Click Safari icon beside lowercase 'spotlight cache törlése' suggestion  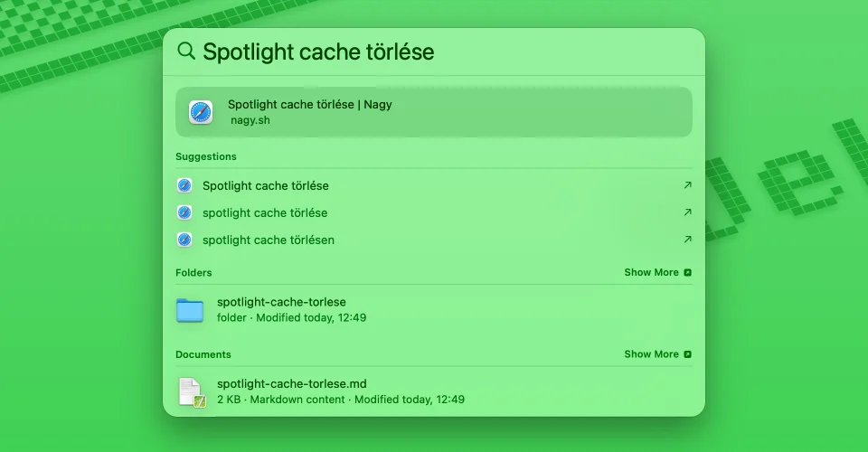(x=184, y=212)
